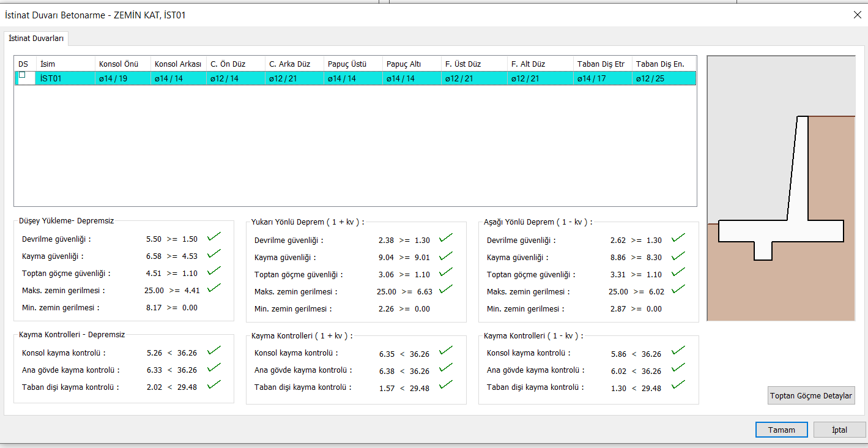Select the ø12 / 14 C. Ön Düz cell

point(236,78)
